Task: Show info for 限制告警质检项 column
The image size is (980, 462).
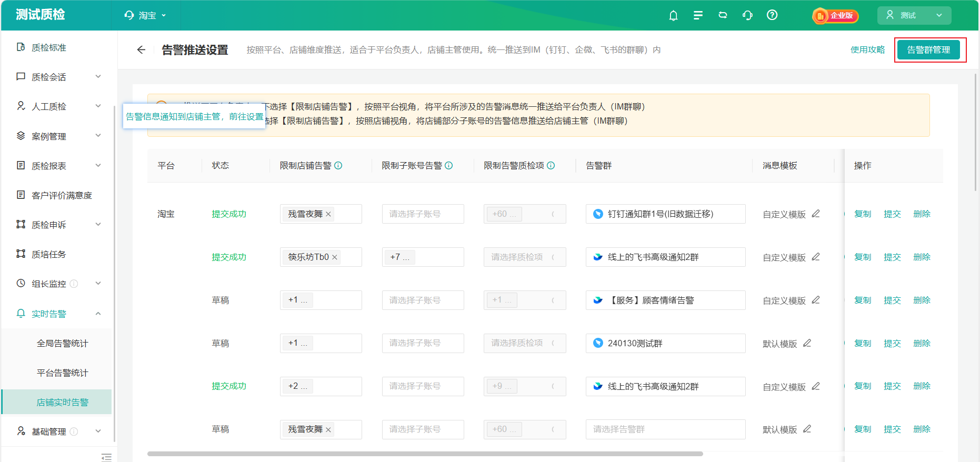Action: point(551,165)
